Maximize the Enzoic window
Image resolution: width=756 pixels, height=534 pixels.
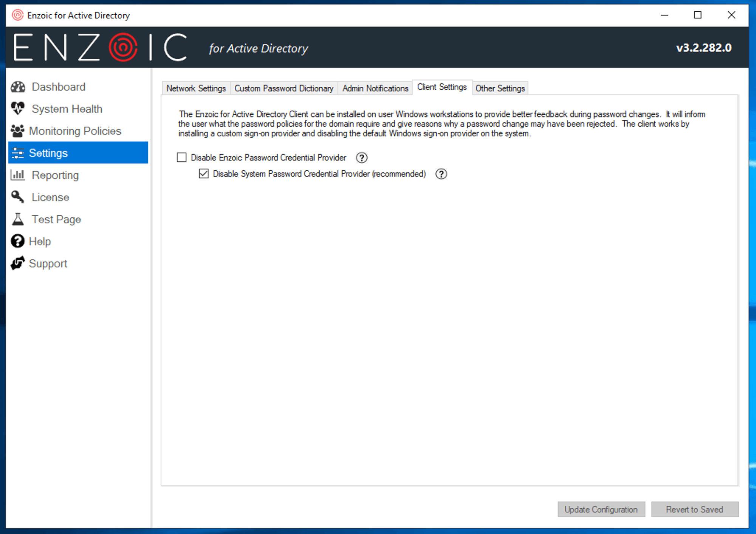tap(698, 15)
